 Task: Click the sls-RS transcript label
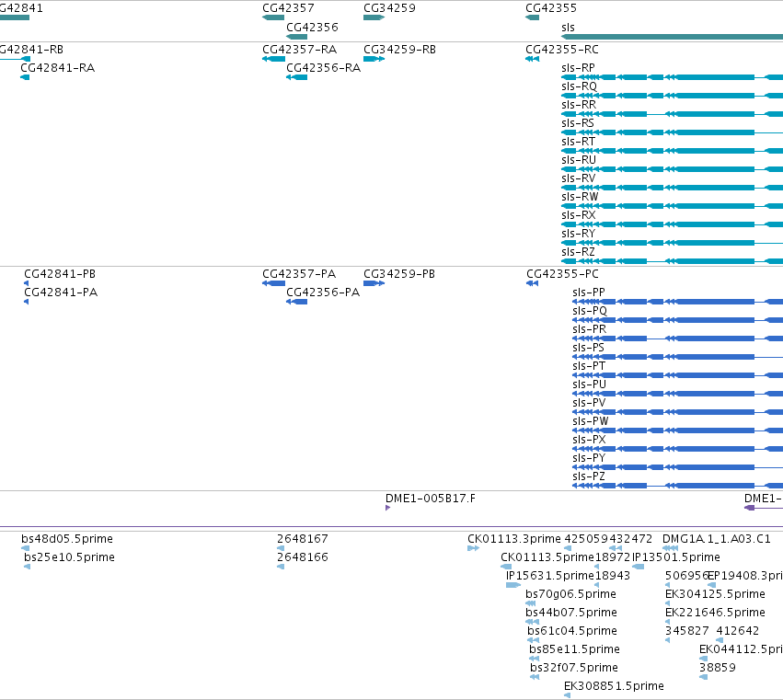[578, 123]
